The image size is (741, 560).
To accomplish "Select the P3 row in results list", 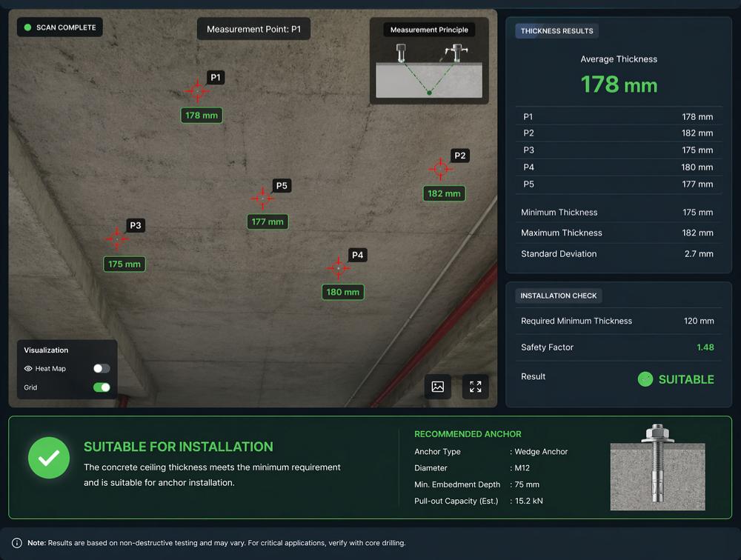I will pyautogui.click(x=618, y=150).
